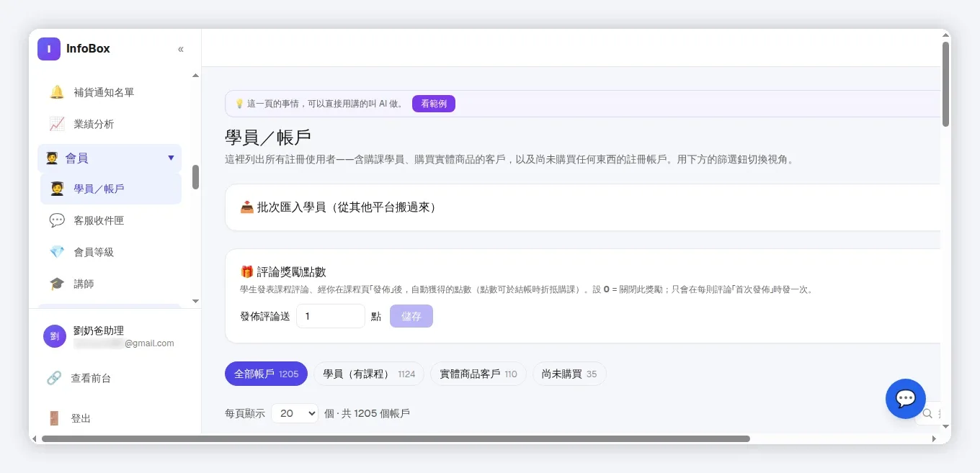
Task: Click the main vertical scrollbar thumb
Action: (x=945, y=84)
